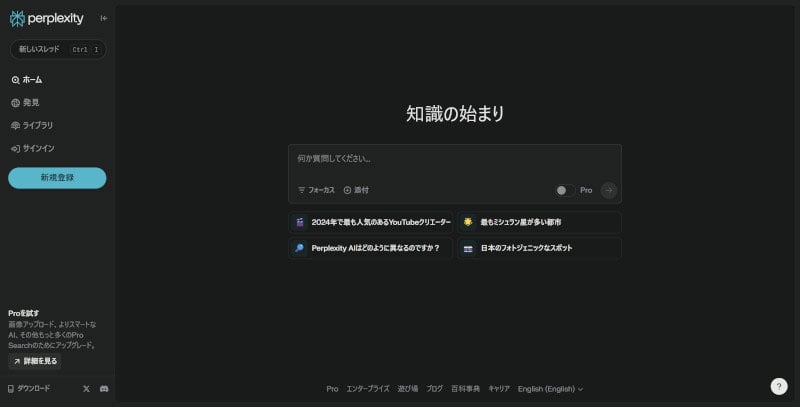Click the Japan spots suggestion's icon

(468, 249)
